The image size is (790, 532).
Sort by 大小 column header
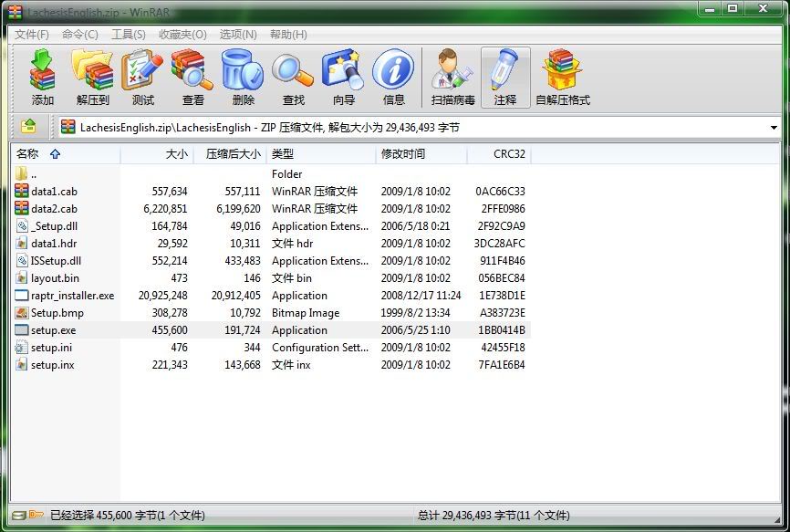coord(157,153)
